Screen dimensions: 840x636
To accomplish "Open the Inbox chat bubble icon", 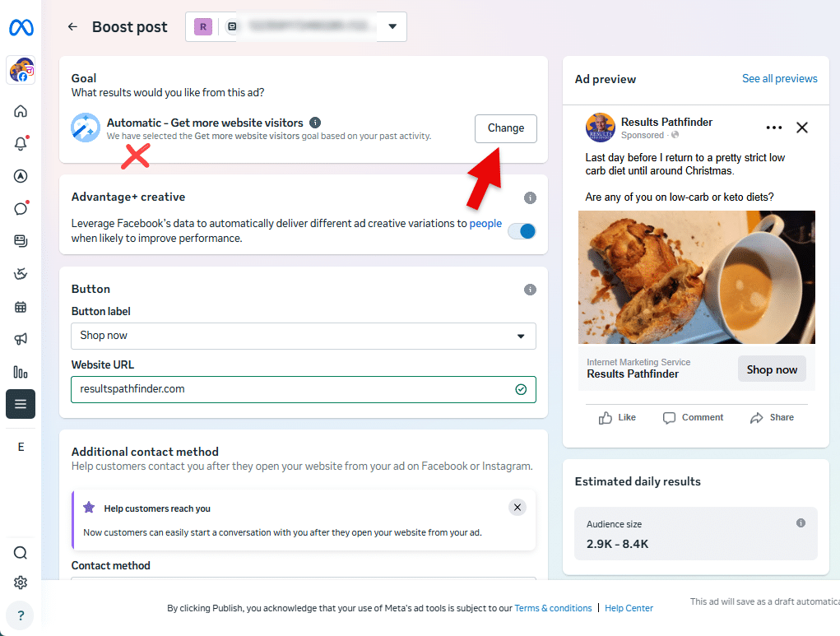I will (x=21, y=208).
